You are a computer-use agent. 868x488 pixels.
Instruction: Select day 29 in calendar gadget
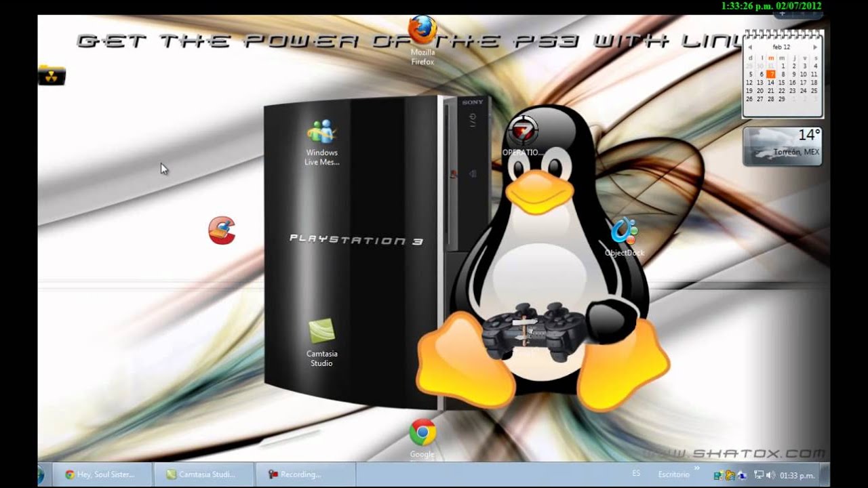point(781,99)
